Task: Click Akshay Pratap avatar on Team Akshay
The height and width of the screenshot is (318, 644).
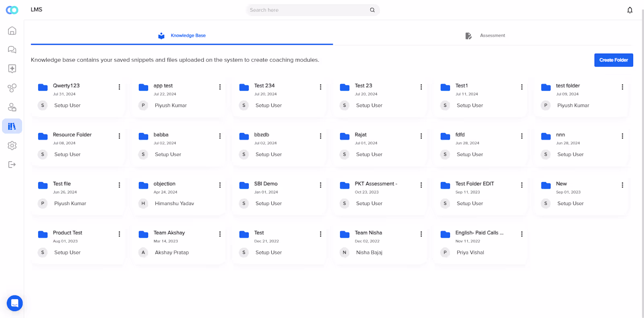Action: coord(143,252)
